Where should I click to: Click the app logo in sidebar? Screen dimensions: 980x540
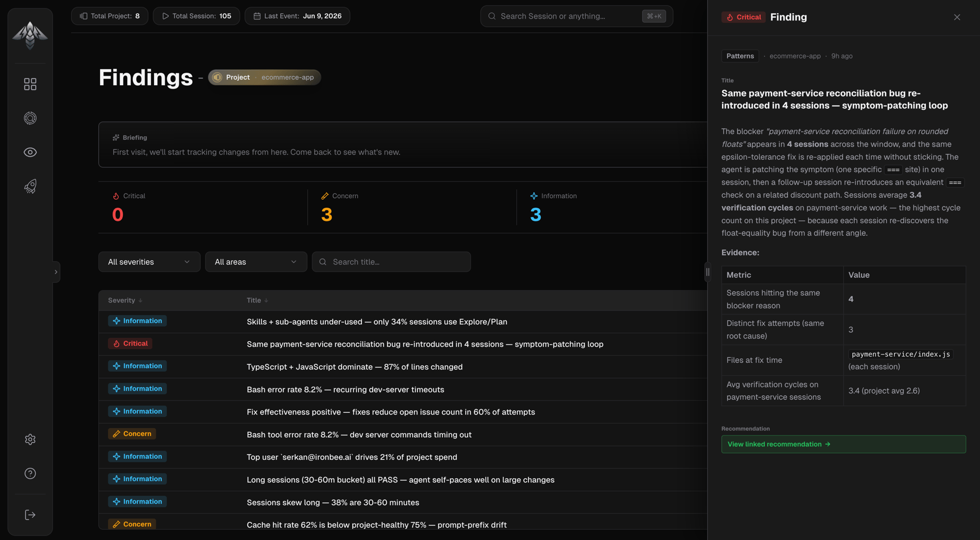30,35
